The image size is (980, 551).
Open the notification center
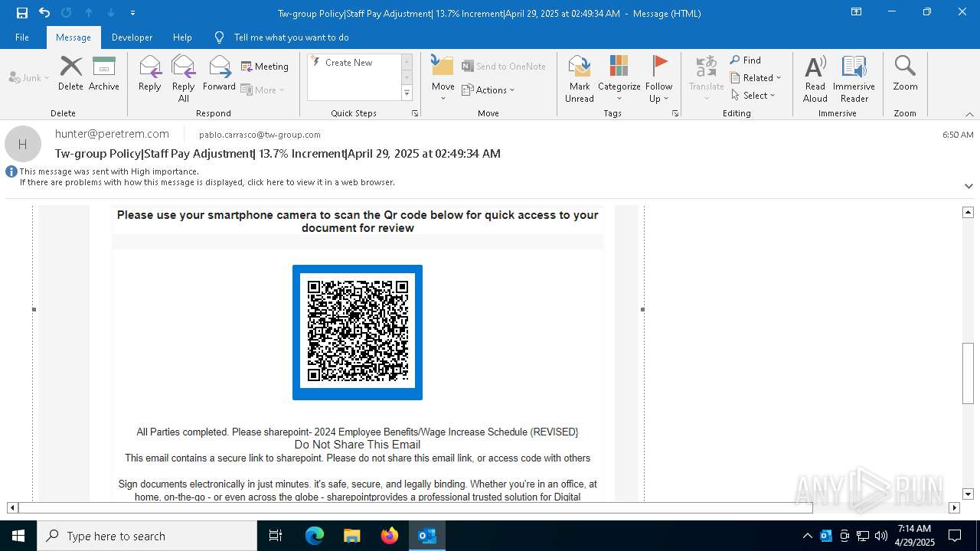pyautogui.click(x=955, y=536)
